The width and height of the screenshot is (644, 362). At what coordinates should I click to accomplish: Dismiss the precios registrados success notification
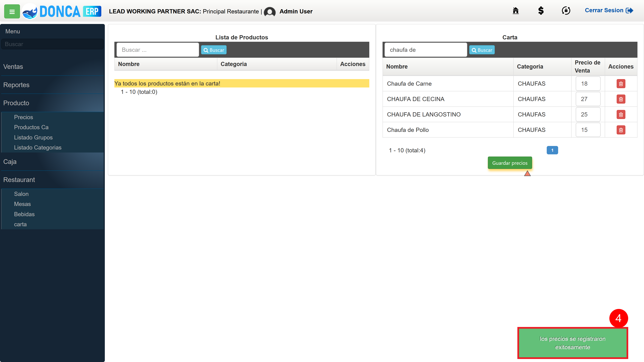click(573, 343)
